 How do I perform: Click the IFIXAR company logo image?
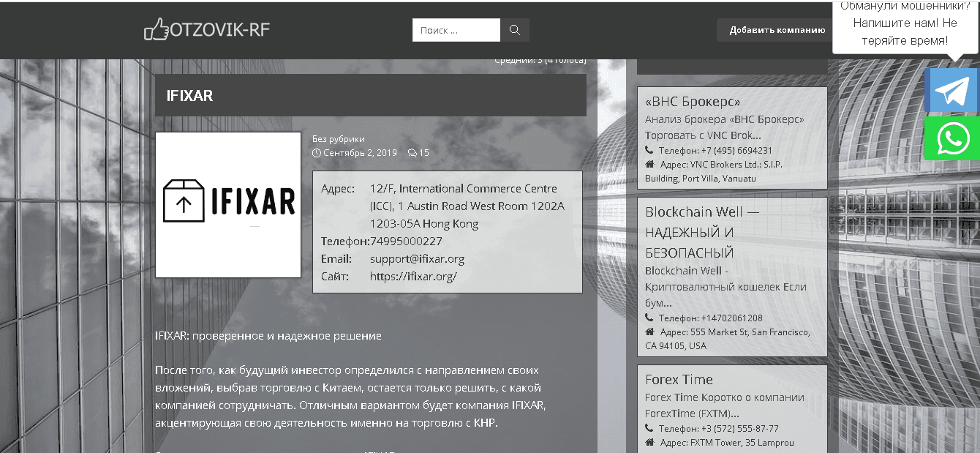click(x=228, y=205)
